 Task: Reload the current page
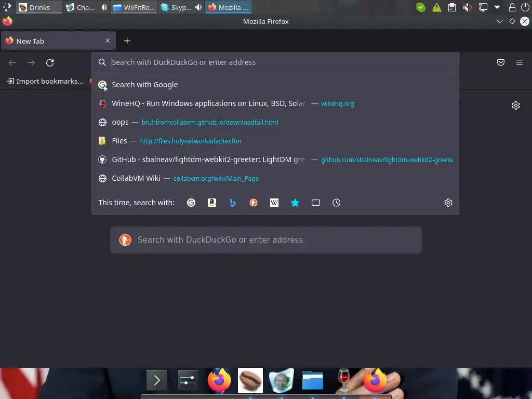[x=50, y=63]
